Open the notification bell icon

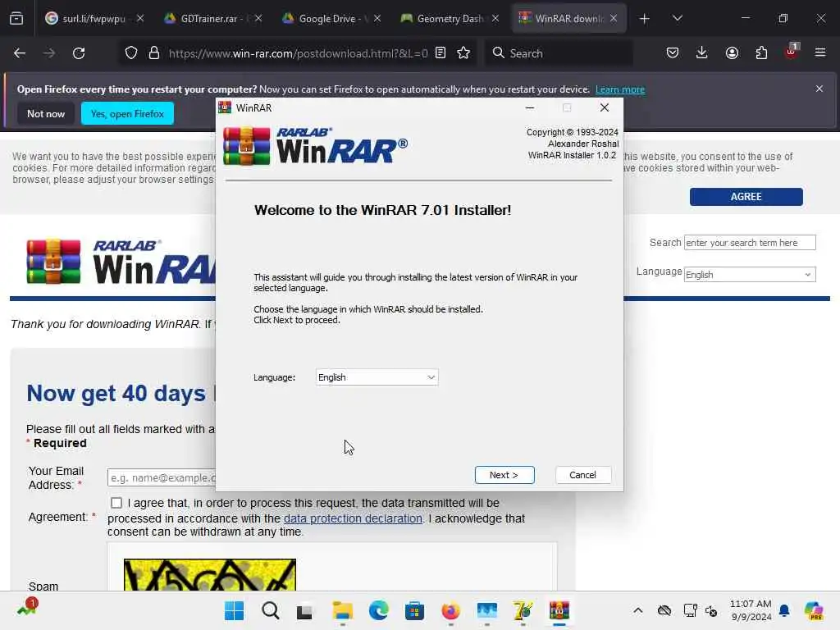pyautogui.click(x=784, y=610)
